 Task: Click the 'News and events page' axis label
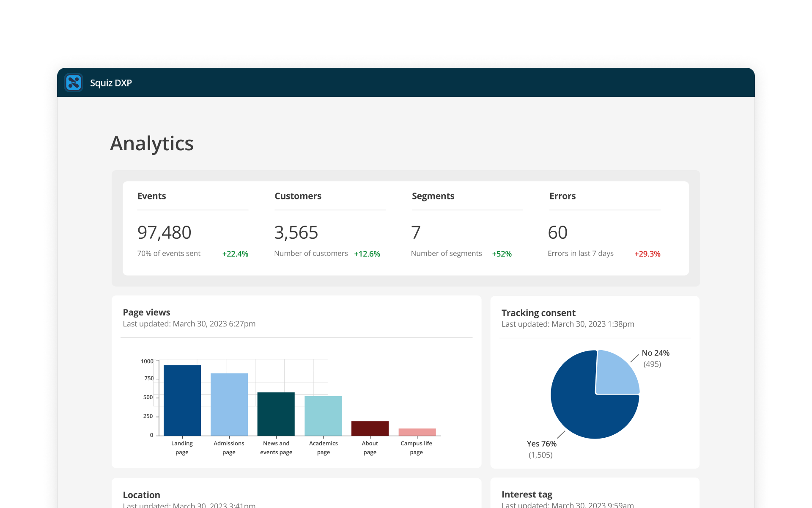[276, 448]
